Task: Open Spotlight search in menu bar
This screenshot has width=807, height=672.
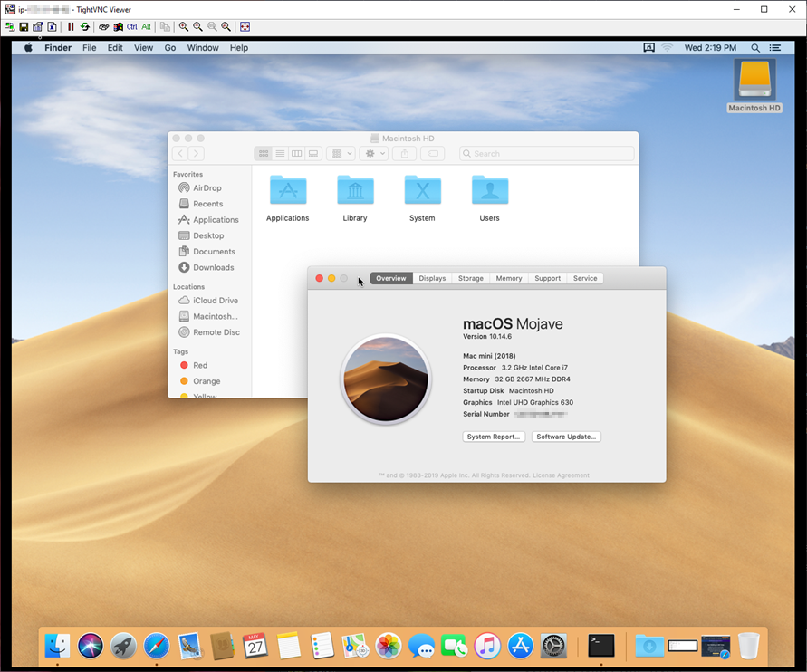Action: (755, 48)
